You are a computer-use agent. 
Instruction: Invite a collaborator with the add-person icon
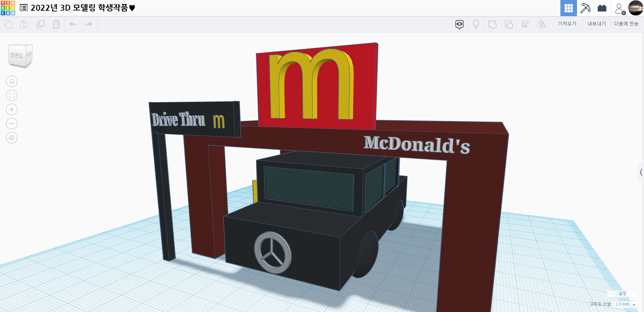point(620,8)
